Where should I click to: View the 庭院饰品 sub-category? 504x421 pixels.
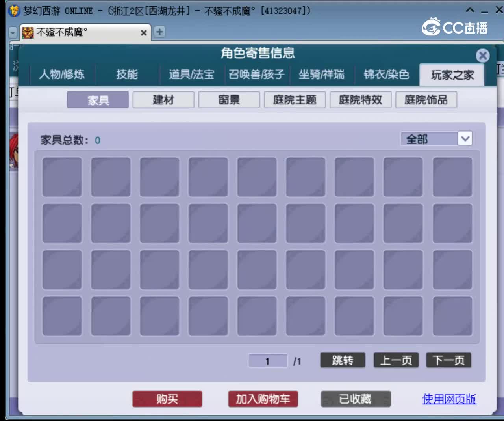tap(426, 100)
